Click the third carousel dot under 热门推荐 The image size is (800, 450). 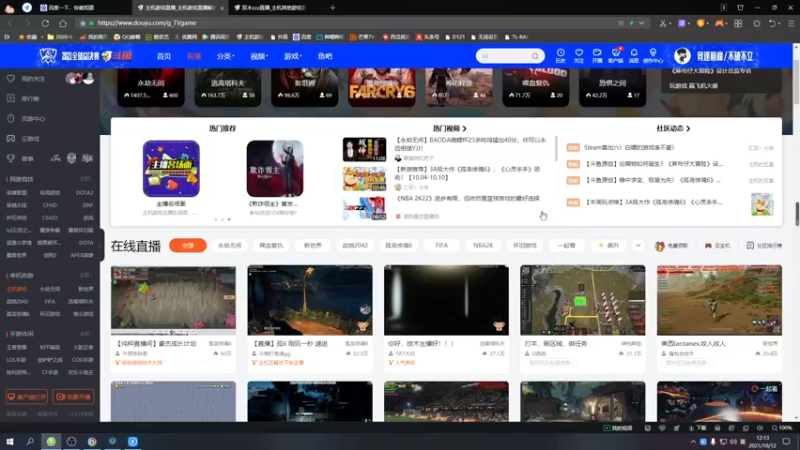[x=229, y=219]
